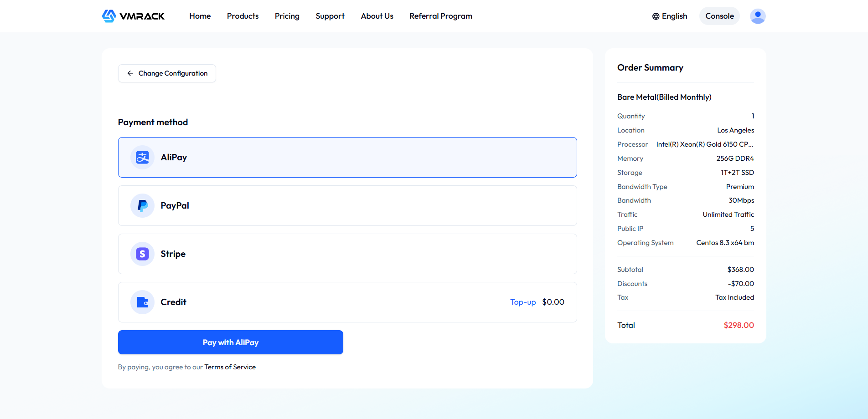This screenshot has height=419, width=868.
Task: Click the 256G DDR4 memory value
Action: pyautogui.click(x=735, y=158)
